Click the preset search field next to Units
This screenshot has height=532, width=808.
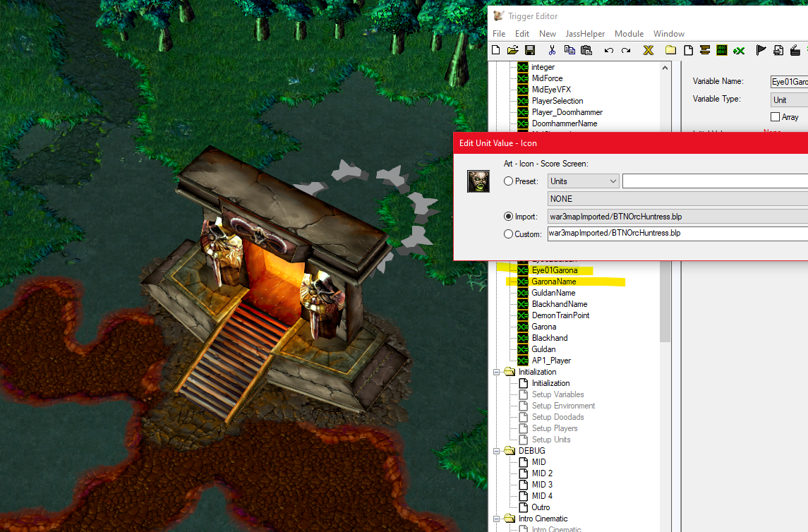pyautogui.click(x=716, y=181)
